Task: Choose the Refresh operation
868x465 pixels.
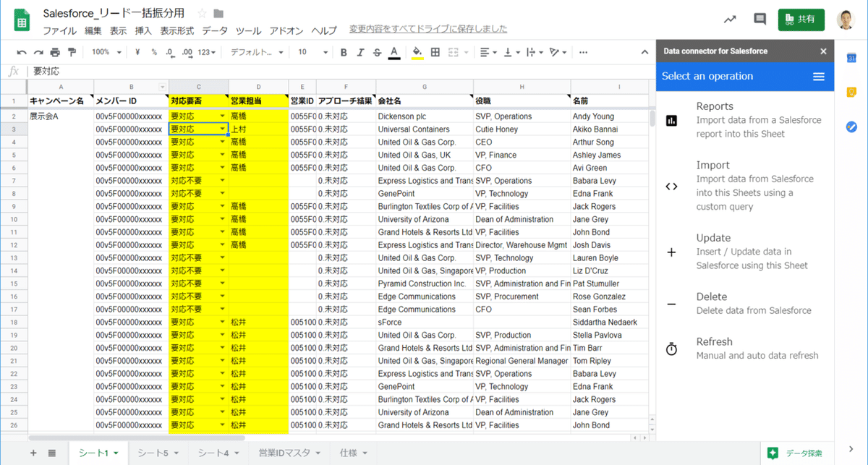Action: [745, 349]
